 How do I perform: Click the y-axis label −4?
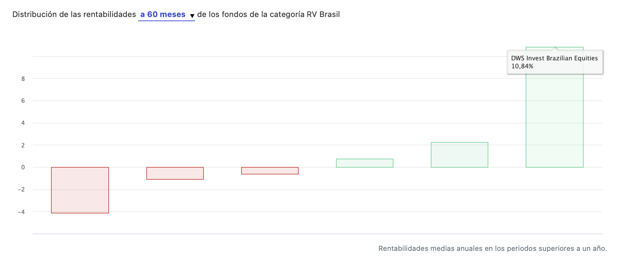pos(22,212)
